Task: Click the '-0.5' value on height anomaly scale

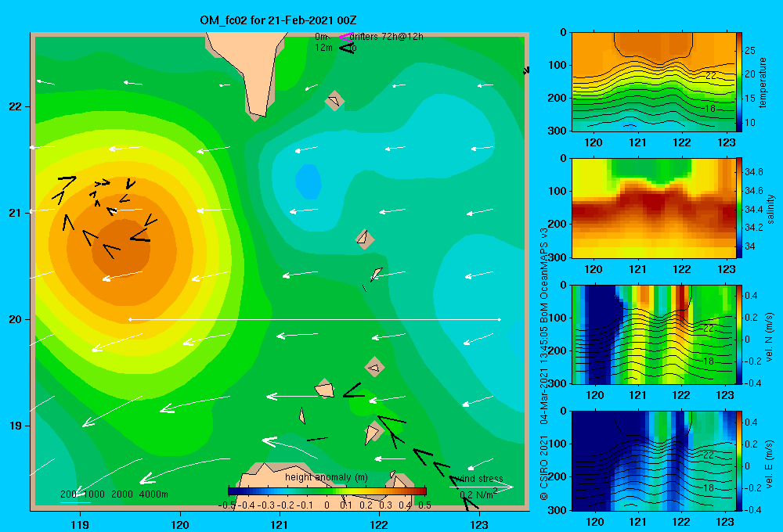Action: [227, 505]
